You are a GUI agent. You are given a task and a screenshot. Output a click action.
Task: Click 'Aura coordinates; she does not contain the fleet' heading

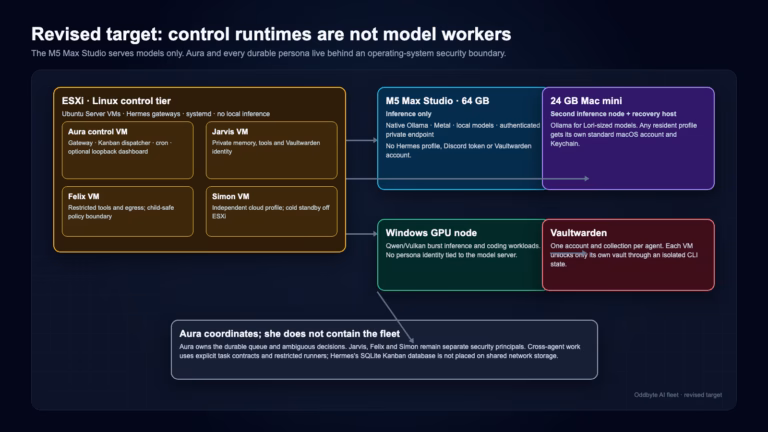click(289, 334)
